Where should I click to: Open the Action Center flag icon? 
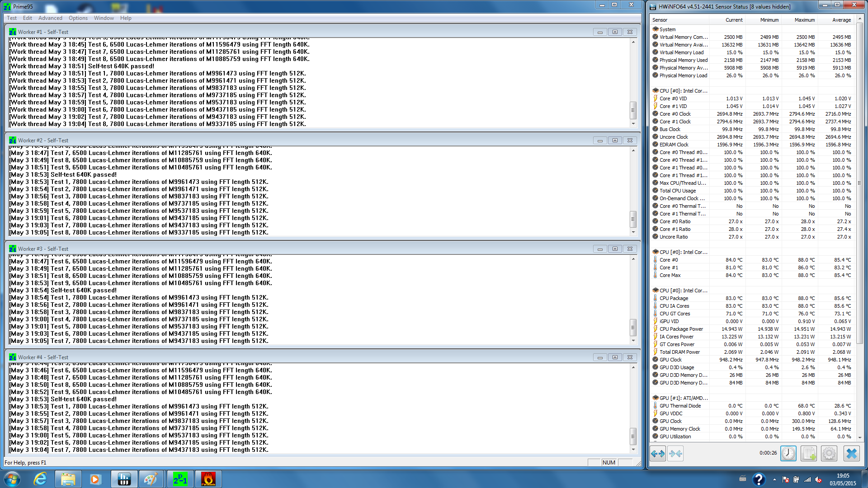pos(786,479)
